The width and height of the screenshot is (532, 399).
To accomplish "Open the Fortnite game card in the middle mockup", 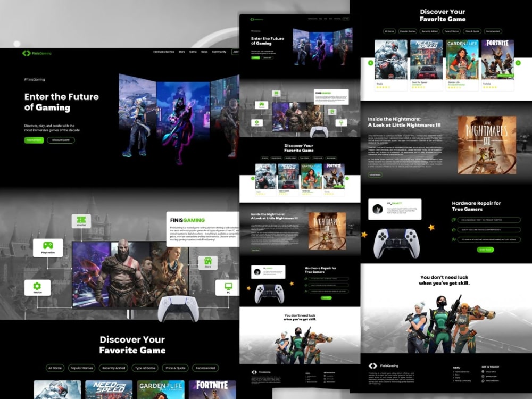I will coord(334,179).
